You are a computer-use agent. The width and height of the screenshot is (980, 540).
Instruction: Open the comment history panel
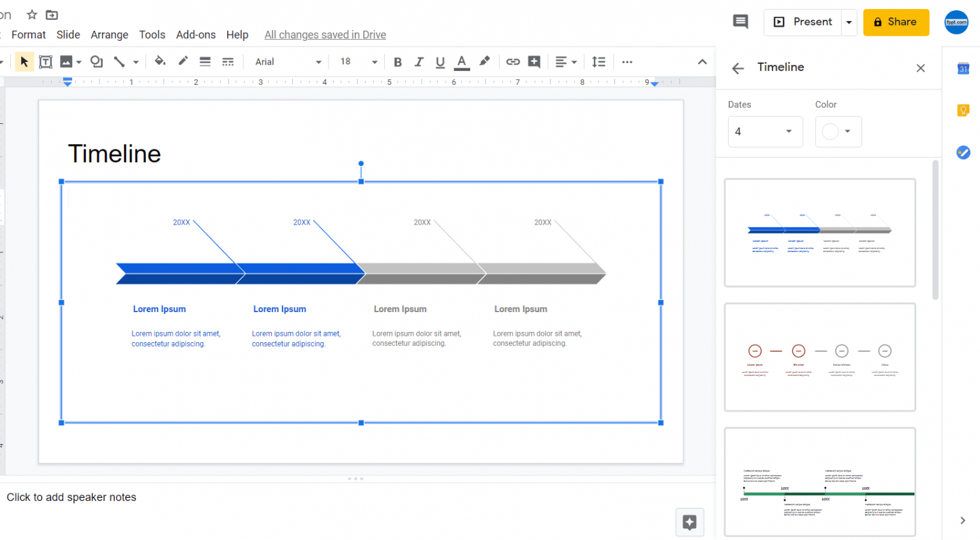(740, 21)
